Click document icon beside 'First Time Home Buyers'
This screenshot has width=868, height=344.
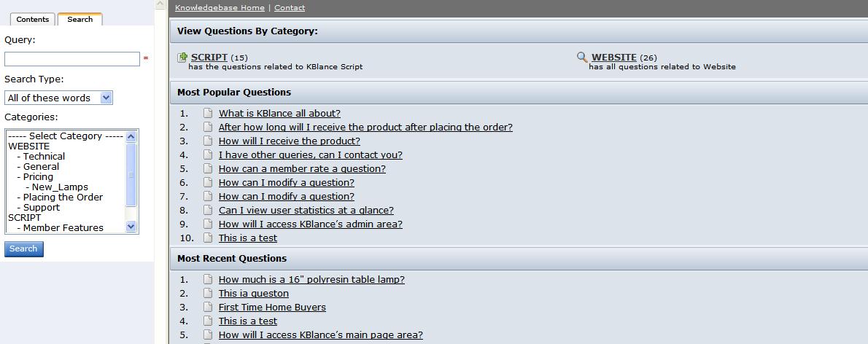208,307
